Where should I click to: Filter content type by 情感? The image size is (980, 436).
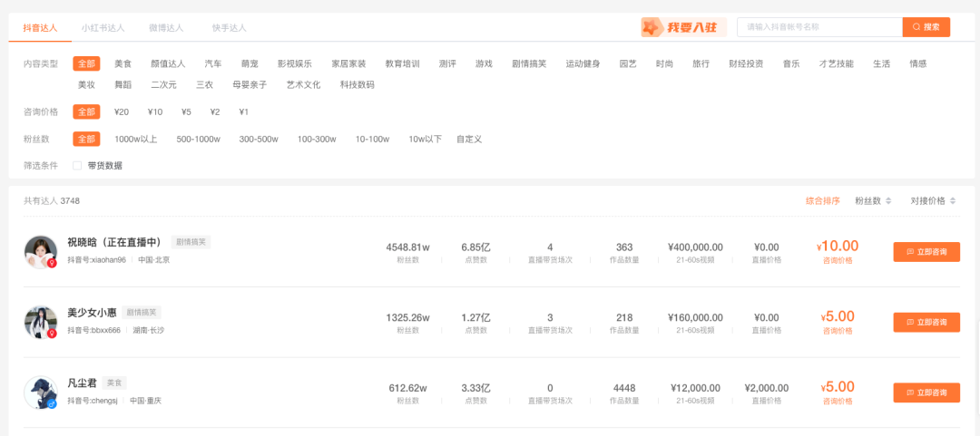[918, 63]
